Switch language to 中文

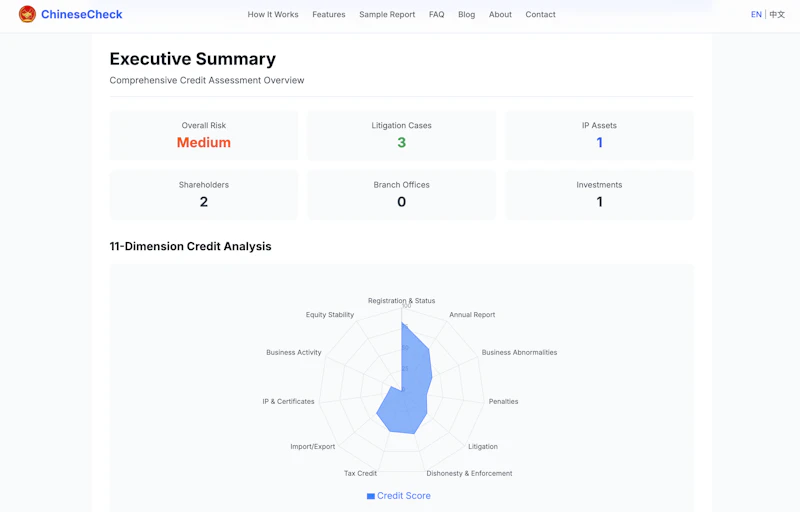point(777,14)
